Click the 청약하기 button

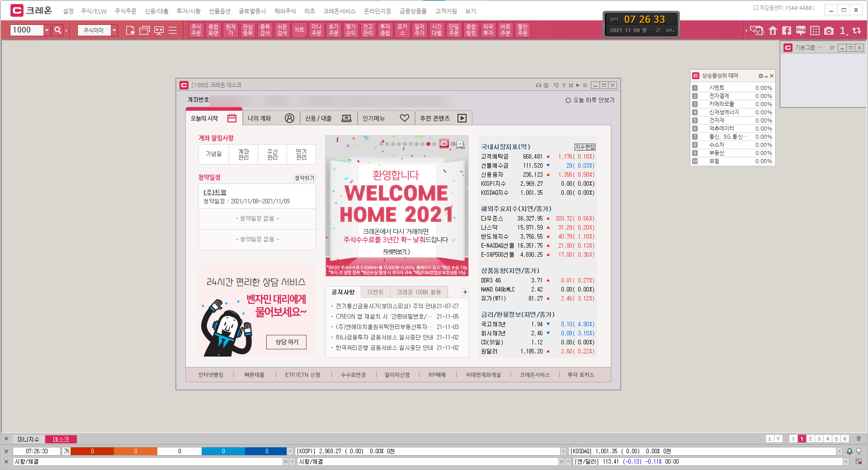pyautogui.click(x=305, y=178)
